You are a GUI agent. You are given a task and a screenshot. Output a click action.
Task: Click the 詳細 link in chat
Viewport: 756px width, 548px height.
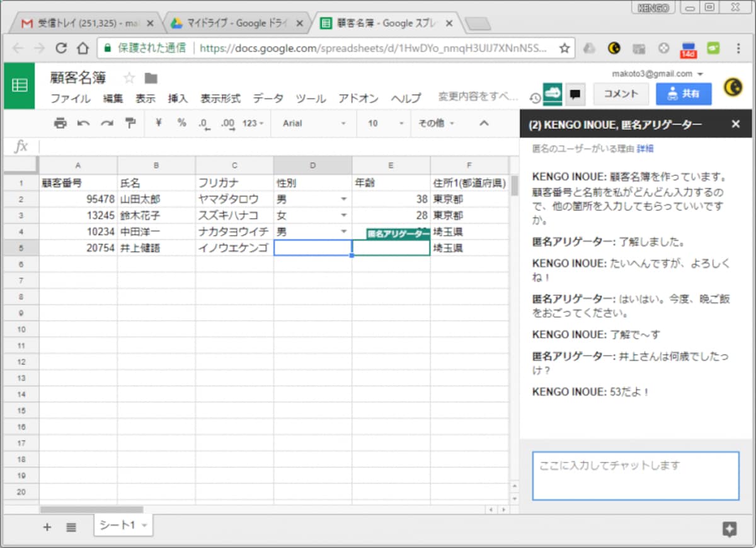point(645,149)
